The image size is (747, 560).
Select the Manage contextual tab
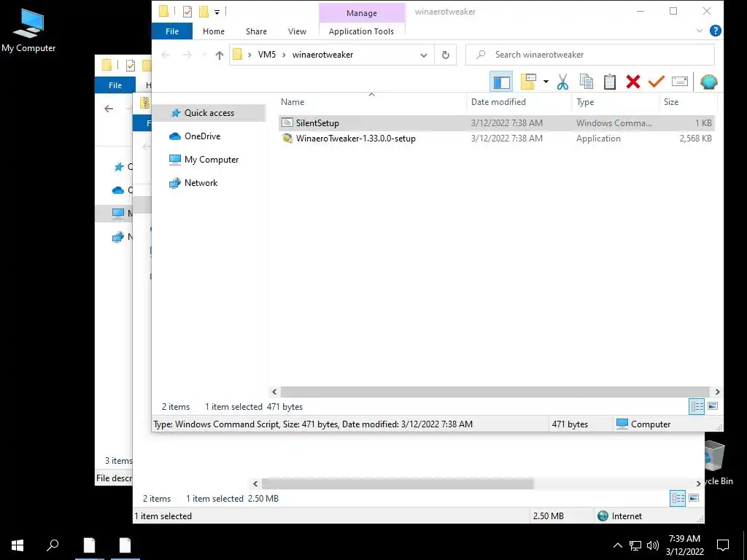click(362, 13)
